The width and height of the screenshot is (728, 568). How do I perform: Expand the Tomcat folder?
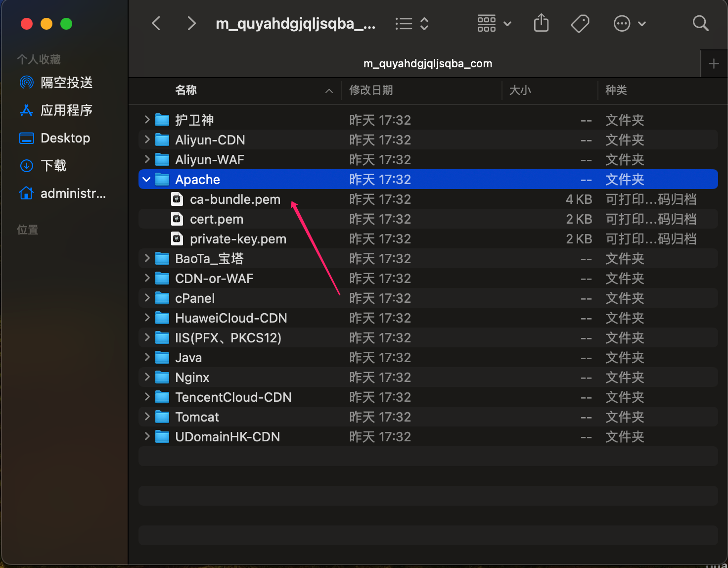(146, 417)
